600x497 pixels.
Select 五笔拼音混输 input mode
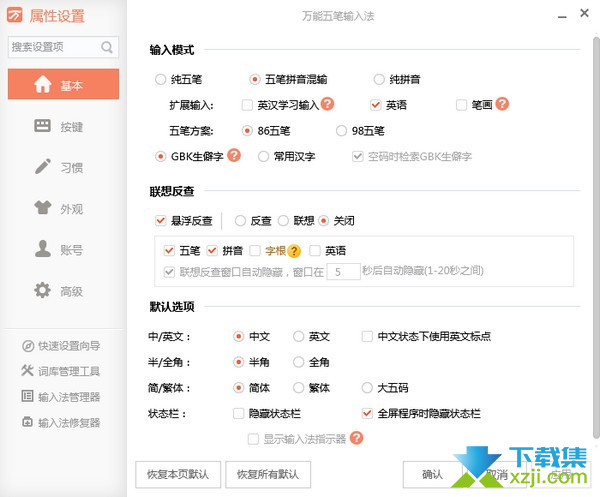tap(254, 79)
